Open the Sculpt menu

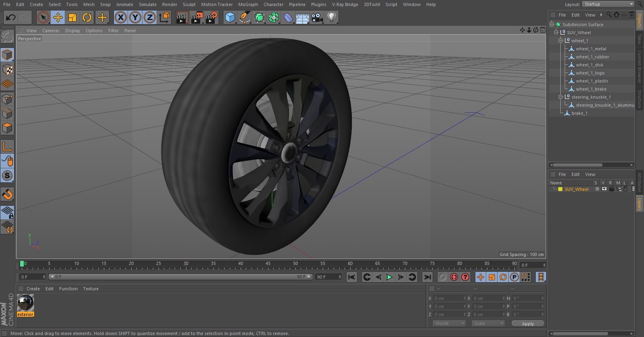(x=189, y=4)
